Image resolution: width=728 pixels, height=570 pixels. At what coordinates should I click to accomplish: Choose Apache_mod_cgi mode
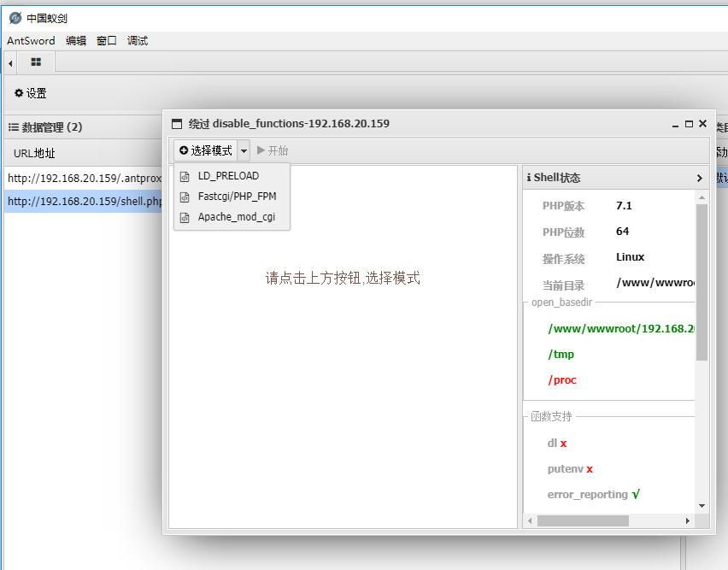[x=232, y=217]
